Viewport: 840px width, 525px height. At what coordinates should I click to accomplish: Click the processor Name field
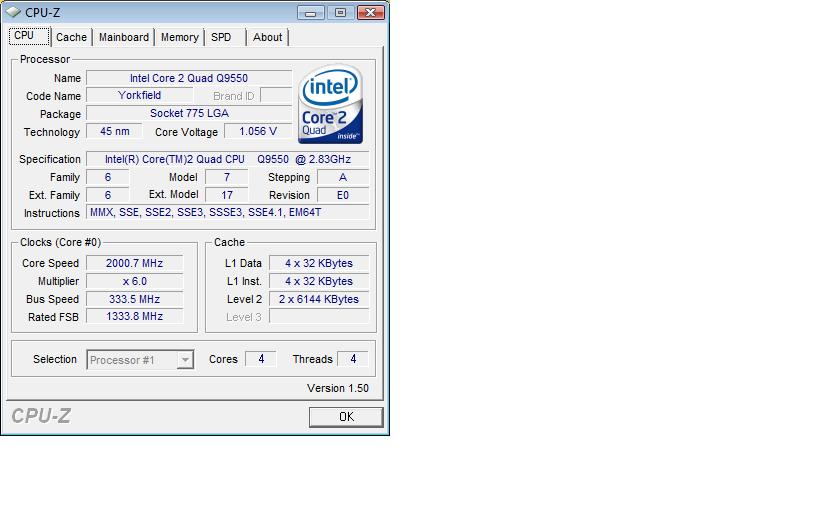tap(189, 78)
